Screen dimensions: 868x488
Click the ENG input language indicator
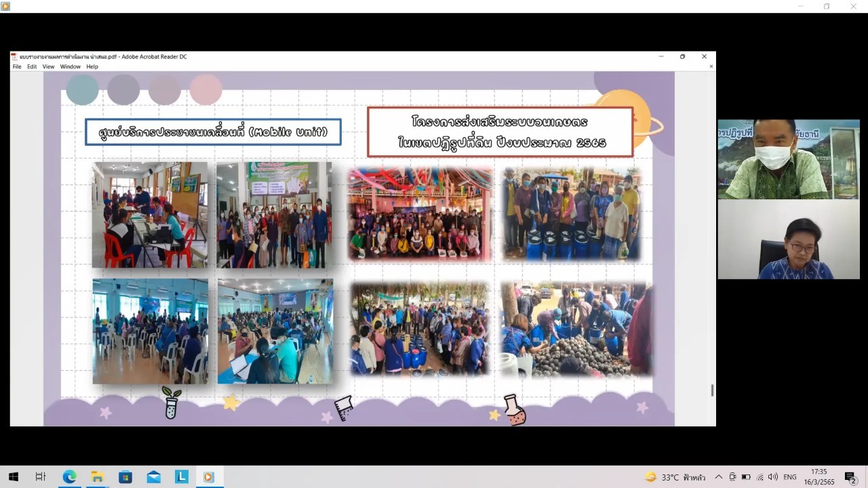click(789, 477)
